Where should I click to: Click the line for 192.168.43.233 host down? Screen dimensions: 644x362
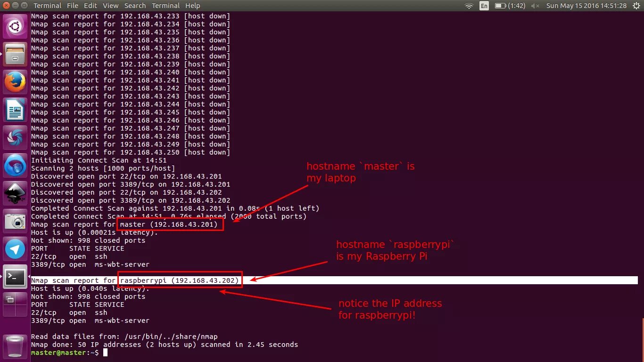[131, 16]
